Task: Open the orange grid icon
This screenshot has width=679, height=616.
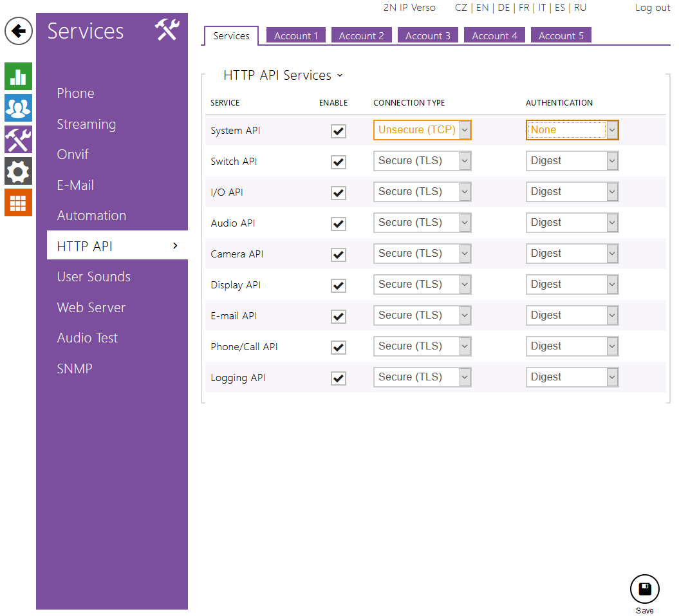Action: pyautogui.click(x=18, y=202)
